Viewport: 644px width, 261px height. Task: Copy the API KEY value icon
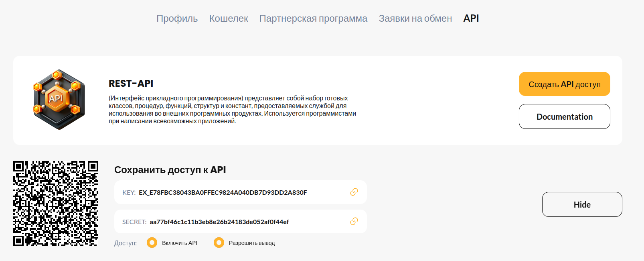pyautogui.click(x=354, y=192)
